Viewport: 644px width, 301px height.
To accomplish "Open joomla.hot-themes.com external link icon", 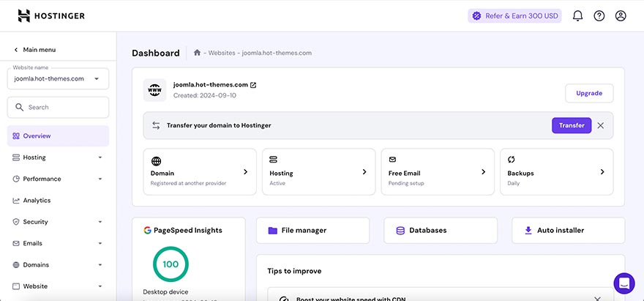I will click(253, 85).
